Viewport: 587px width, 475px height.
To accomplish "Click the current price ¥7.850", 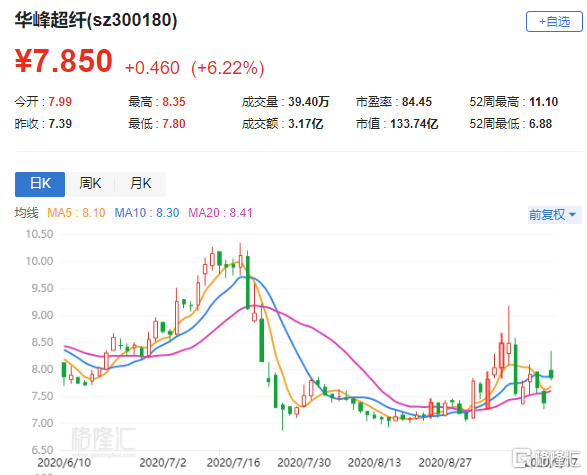I will pos(64,61).
